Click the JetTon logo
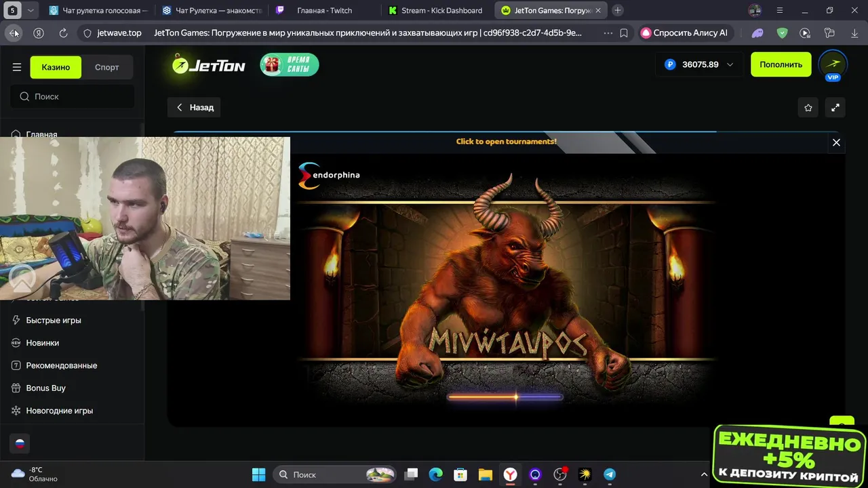The image size is (868, 488). 208,65
